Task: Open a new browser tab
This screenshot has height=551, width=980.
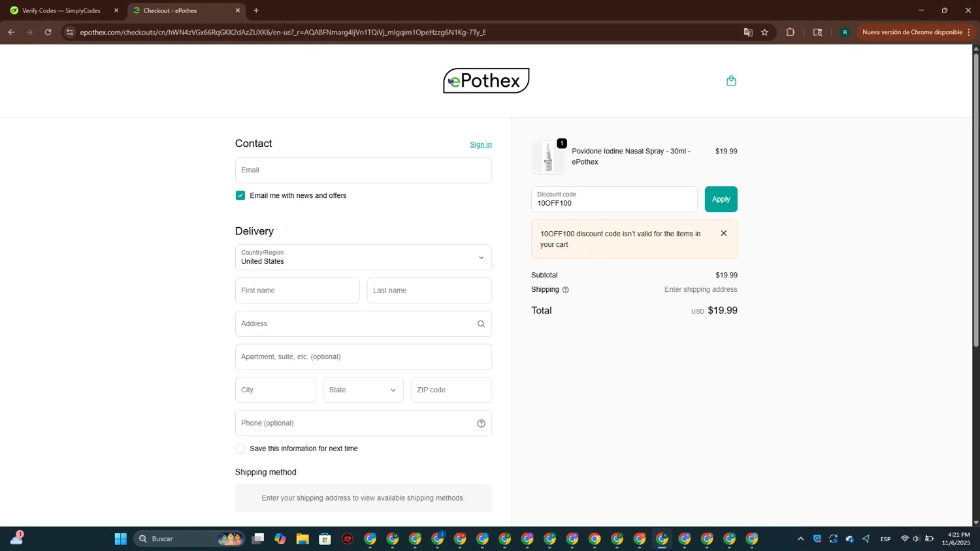Action: [x=256, y=10]
